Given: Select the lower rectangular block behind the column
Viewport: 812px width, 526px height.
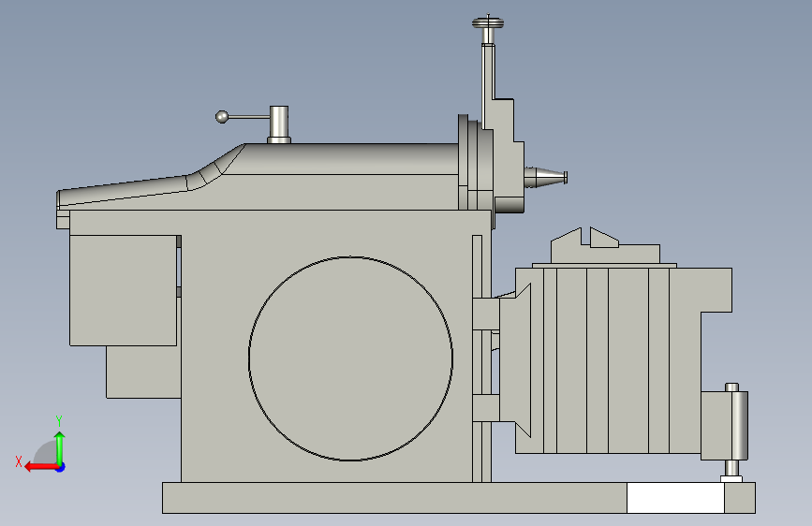Looking at the screenshot, I should tap(143, 373).
